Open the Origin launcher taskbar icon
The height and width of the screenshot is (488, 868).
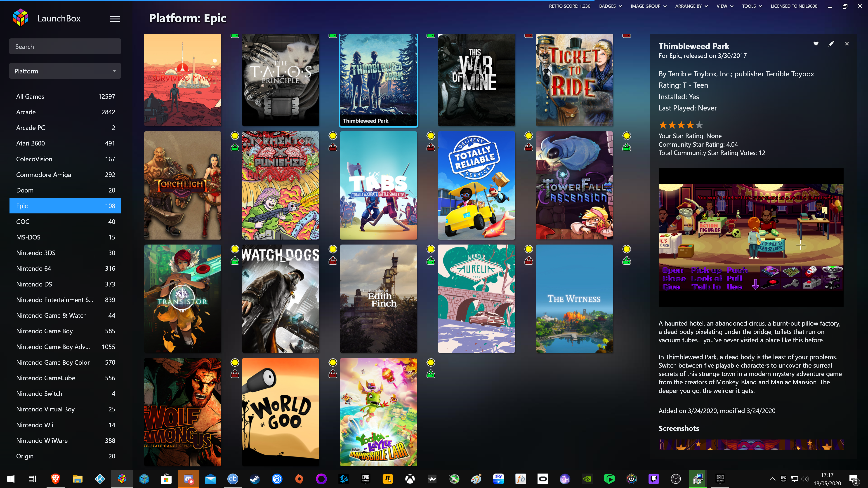[299, 479]
